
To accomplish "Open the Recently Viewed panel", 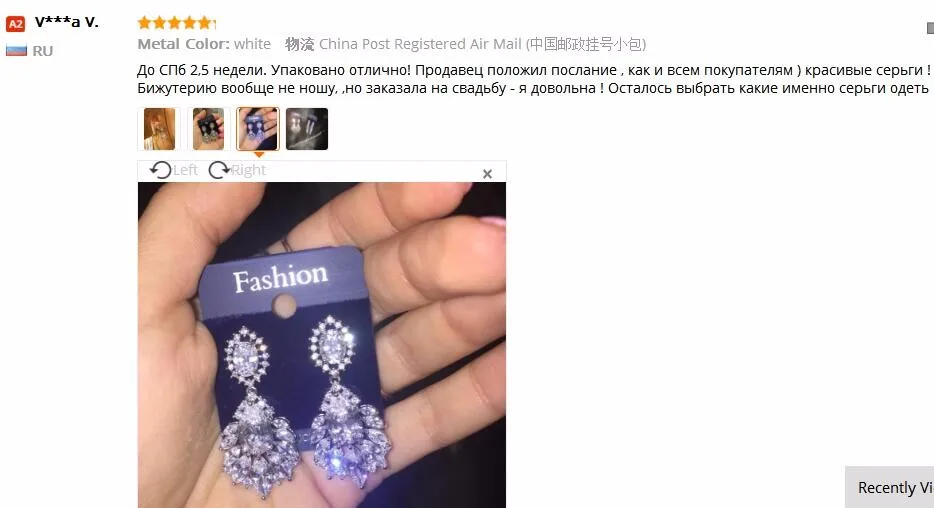I will click(889, 487).
